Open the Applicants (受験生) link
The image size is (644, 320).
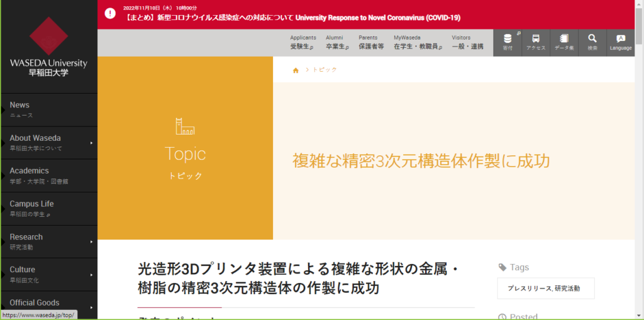click(303, 42)
